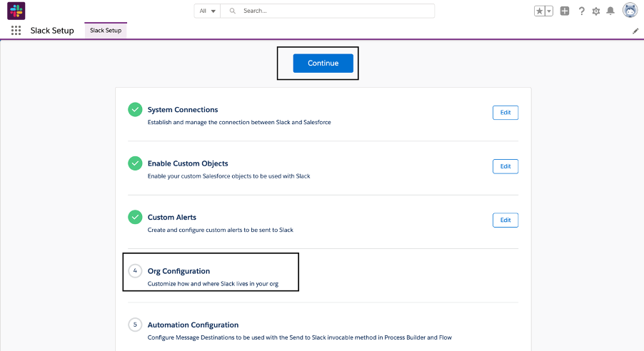Image resolution: width=644 pixels, height=351 pixels.
Task: Select the Automation Configuration heading
Action: [x=193, y=325]
